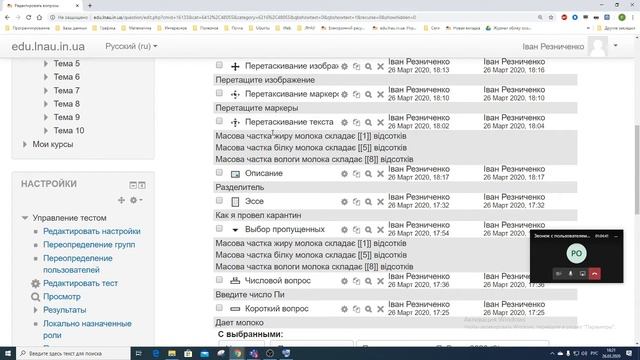This screenshot has width=640, height=360.
Task: Duplicate the Числовой вопрос question
Action: pos(356,281)
